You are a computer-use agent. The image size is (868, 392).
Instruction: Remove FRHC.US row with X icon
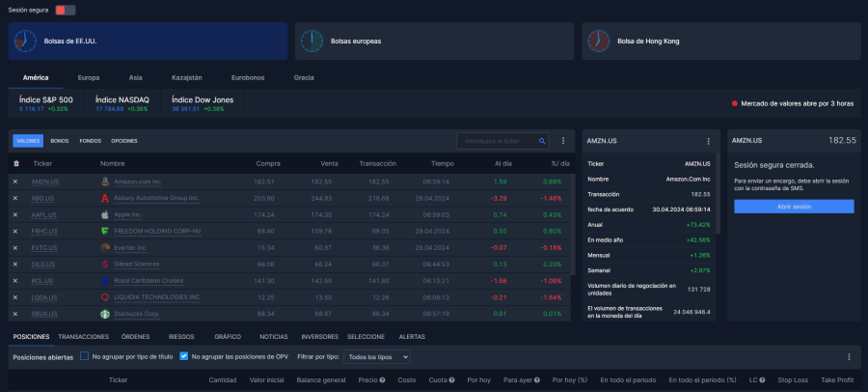tap(15, 231)
